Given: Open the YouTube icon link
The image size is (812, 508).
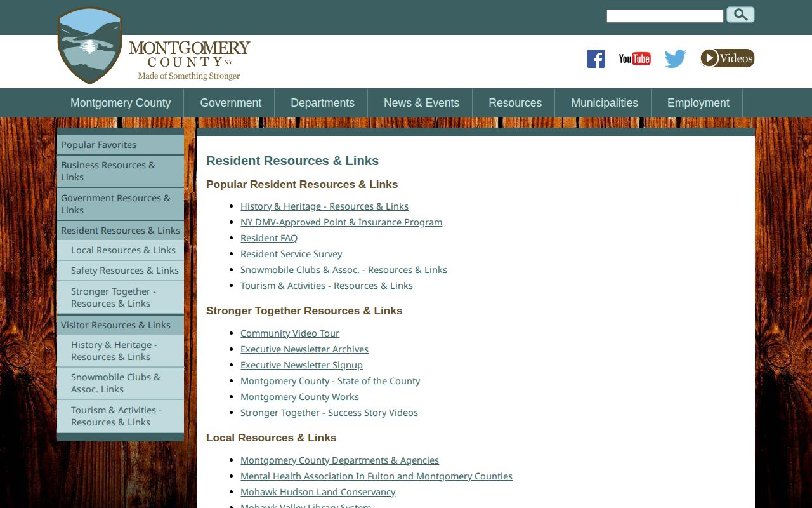Looking at the screenshot, I should [x=634, y=58].
